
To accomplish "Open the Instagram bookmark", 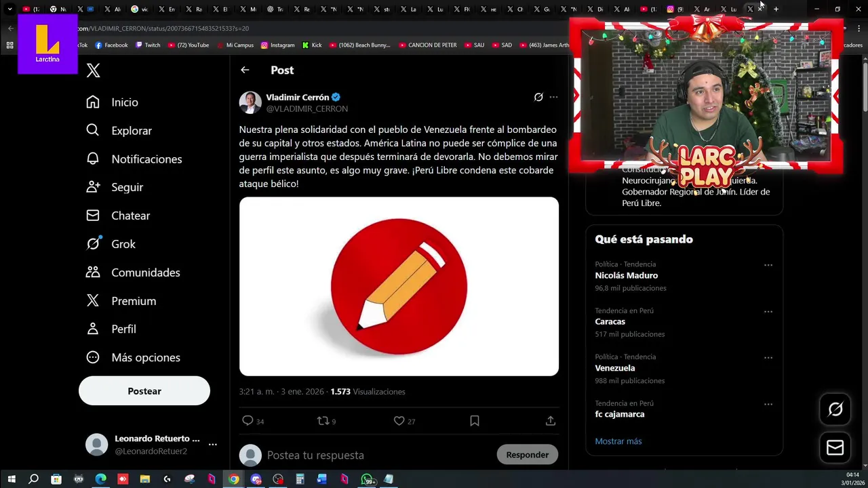I will click(x=278, y=45).
